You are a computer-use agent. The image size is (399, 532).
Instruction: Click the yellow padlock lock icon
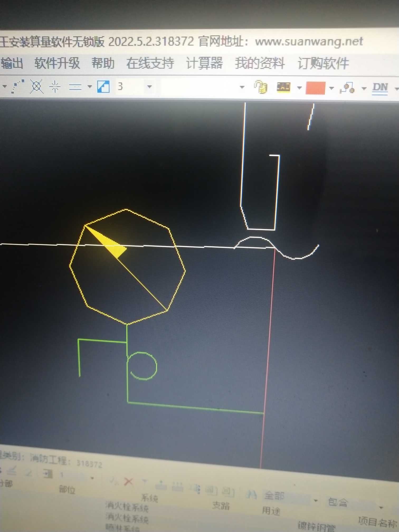point(261,87)
